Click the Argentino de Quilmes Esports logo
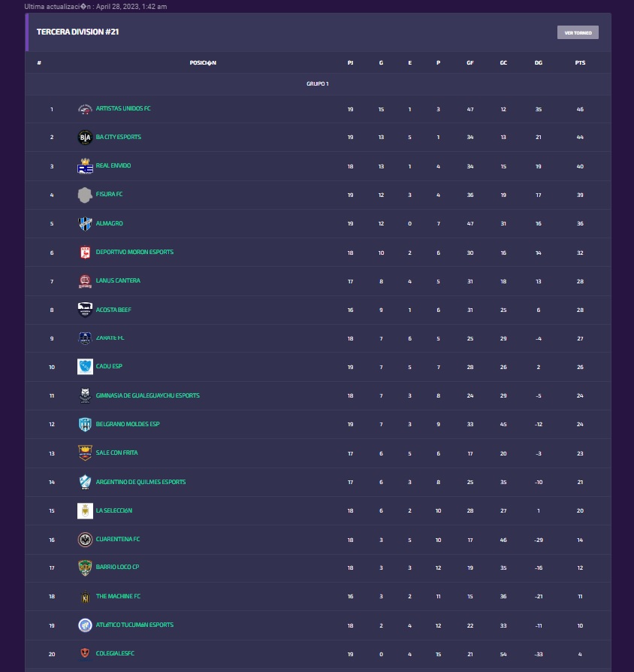This screenshot has width=634, height=672. (85, 482)
